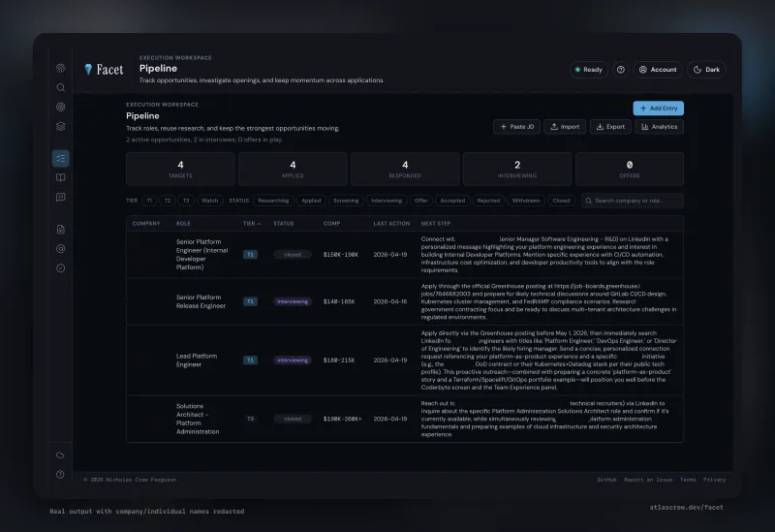The image size is (775, 532).
Task: Sort by the Status column header
Action: 284,224
